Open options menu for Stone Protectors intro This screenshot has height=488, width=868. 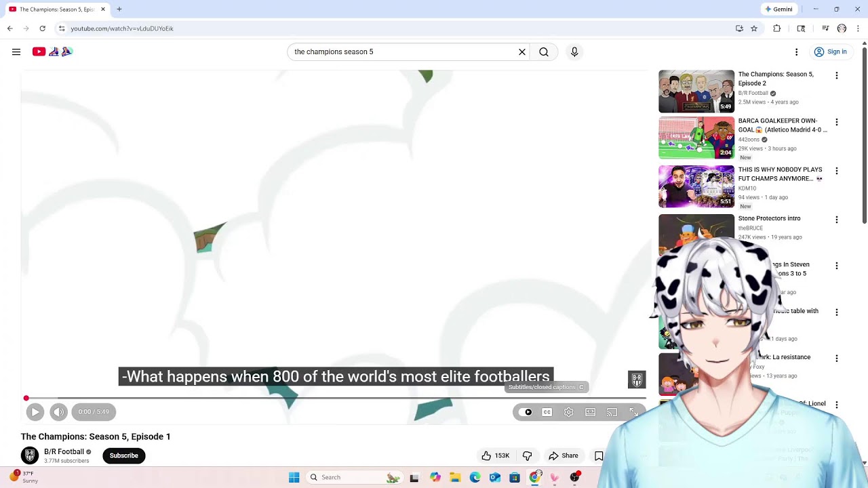pyautogui.click(x=836, y=220)
